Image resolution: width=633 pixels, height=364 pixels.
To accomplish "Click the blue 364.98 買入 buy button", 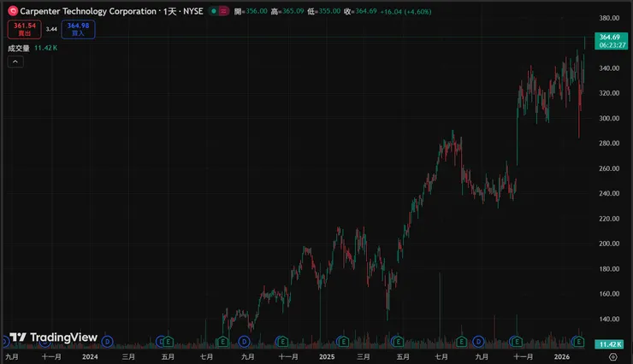I will (x=79, y=29).
